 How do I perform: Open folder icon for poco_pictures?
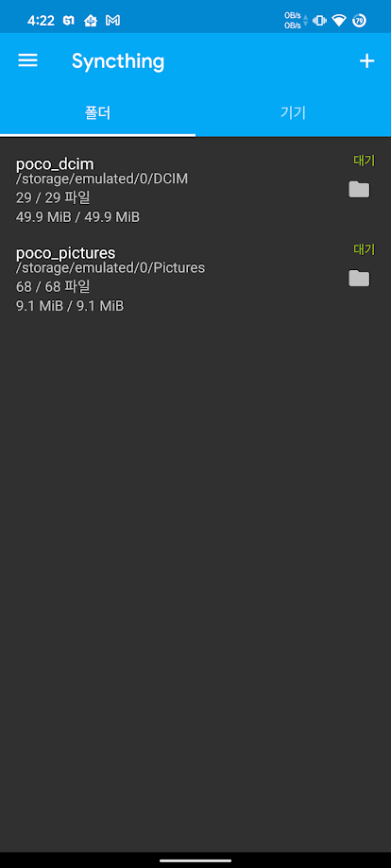point(359,278)
